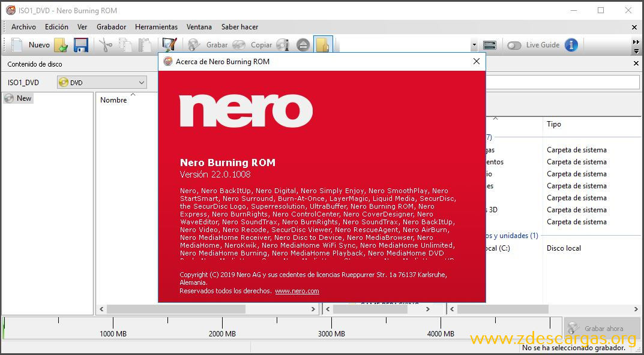Toggle the file browser panel icon
Image resolution: width=644 pixels, height=355 pixels.
[323, 45]
